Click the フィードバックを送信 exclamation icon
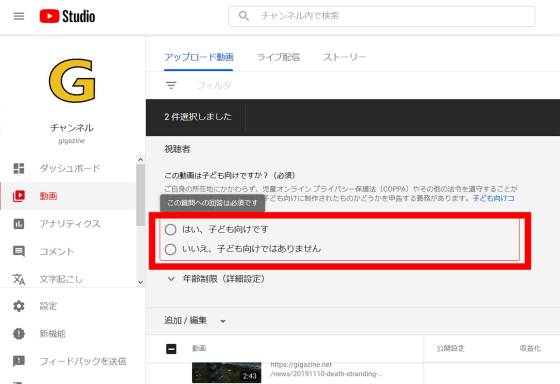The height and width of the screenshot is (384, 560). tap(19, 361)
